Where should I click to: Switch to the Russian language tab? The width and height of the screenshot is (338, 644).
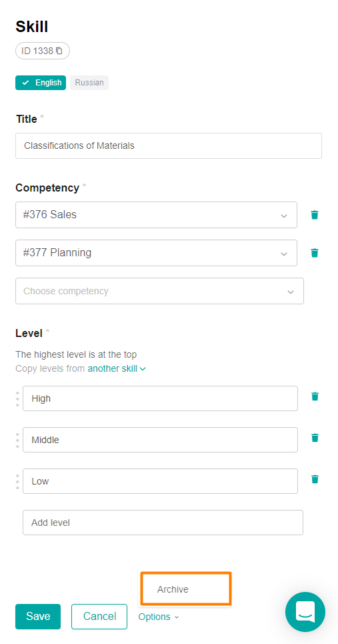point(89,83)
